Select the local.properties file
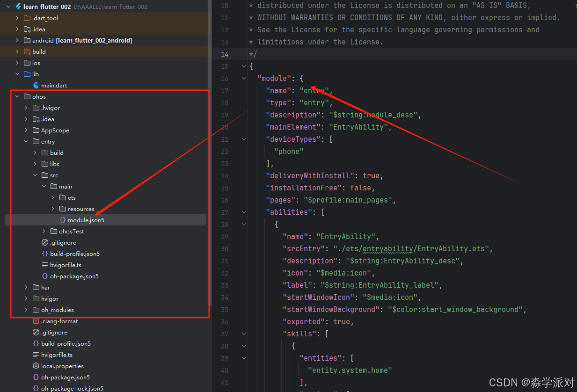This screenshot has height=392, width=577. (x=62, y=366)
